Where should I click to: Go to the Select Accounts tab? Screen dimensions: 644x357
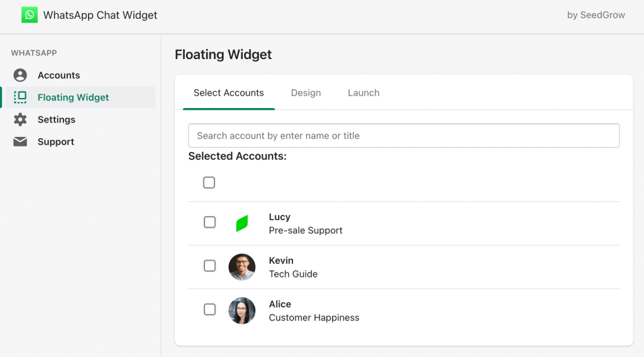pyautogui.click(x=229, y=93)
